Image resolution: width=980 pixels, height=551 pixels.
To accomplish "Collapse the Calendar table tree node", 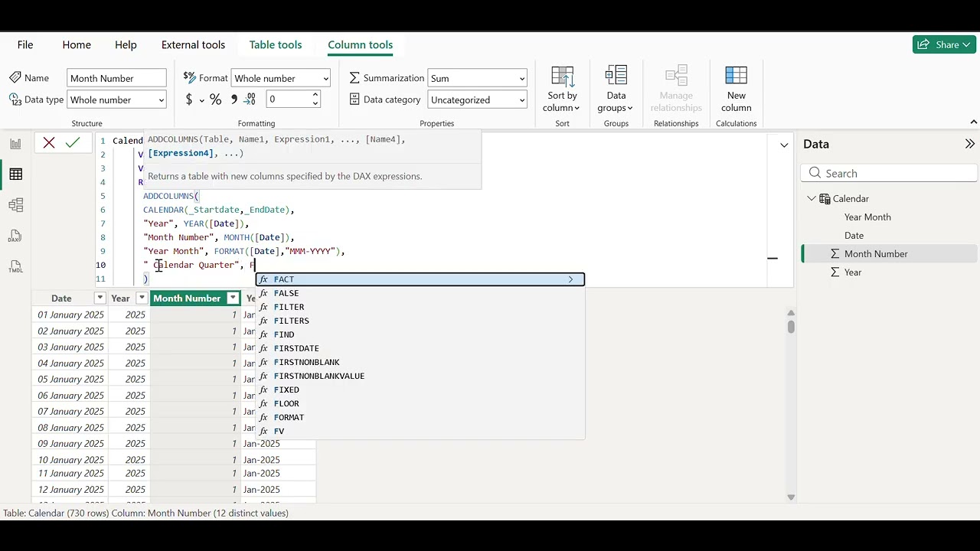I will [812, 199].
